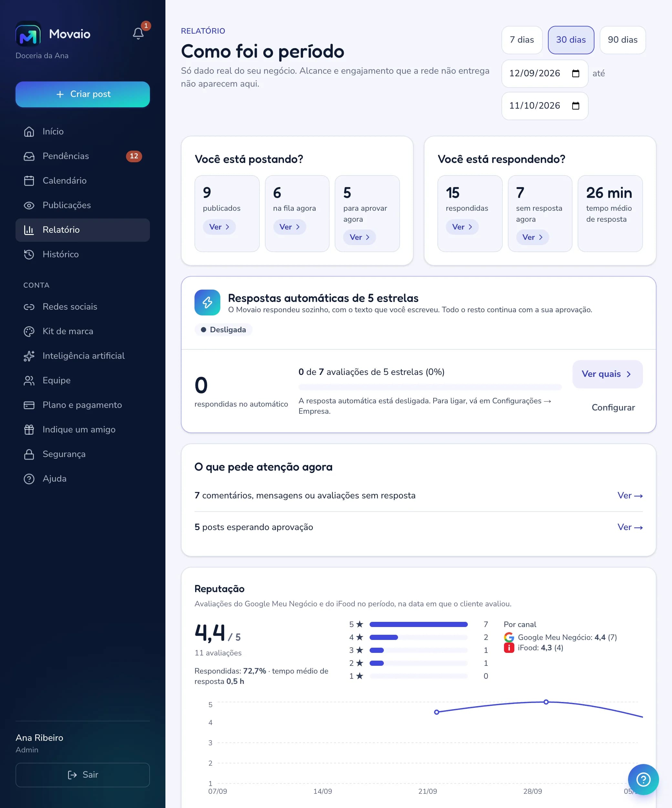Open Redes sociais settings
This screenshot has height=808, width=672.
[x=83, y=307]
